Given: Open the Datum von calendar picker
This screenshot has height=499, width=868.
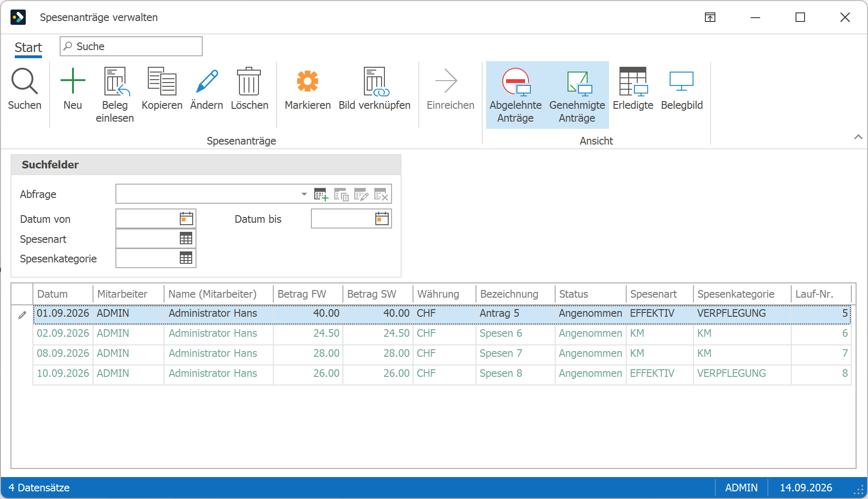Looking at the screenshot, I should pyautogui.click(x=186, y=218).
